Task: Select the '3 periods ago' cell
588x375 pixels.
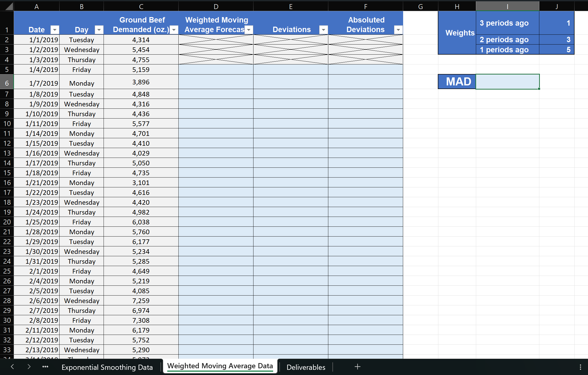Action: (x=507, y=23)
